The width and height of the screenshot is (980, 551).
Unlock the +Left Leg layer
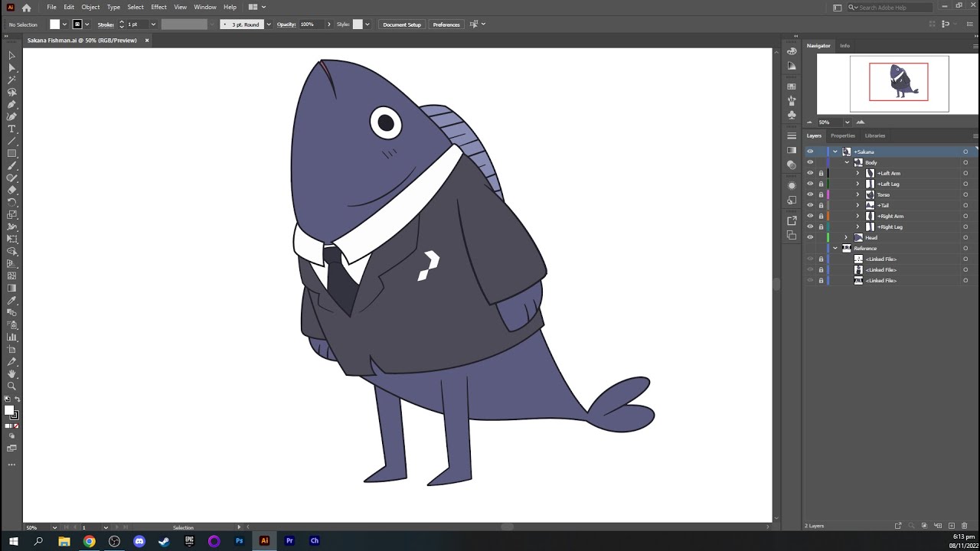(x=821, y=184)
